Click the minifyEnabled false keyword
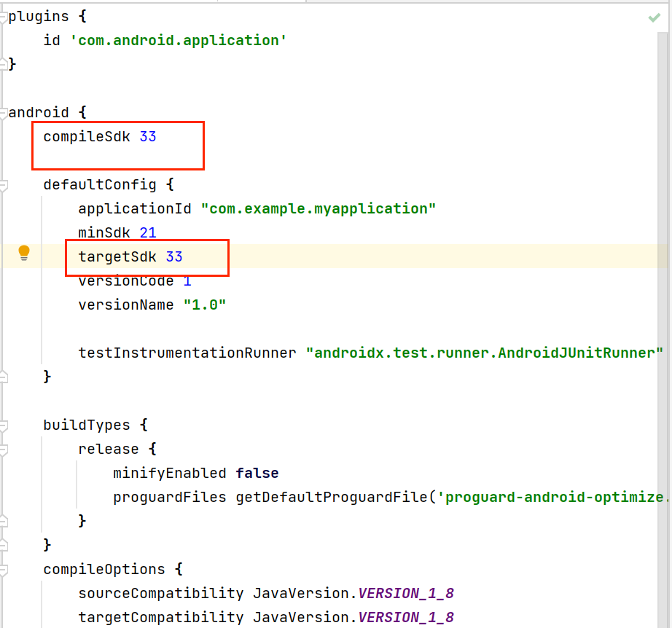 [257, 473]
